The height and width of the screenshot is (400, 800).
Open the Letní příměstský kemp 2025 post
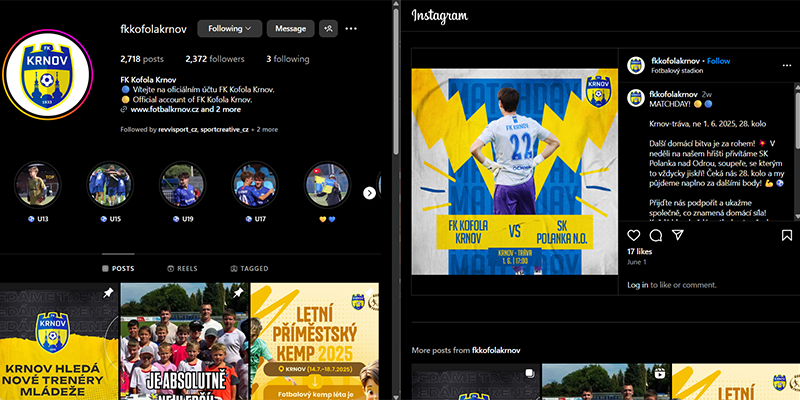[315, 341]
